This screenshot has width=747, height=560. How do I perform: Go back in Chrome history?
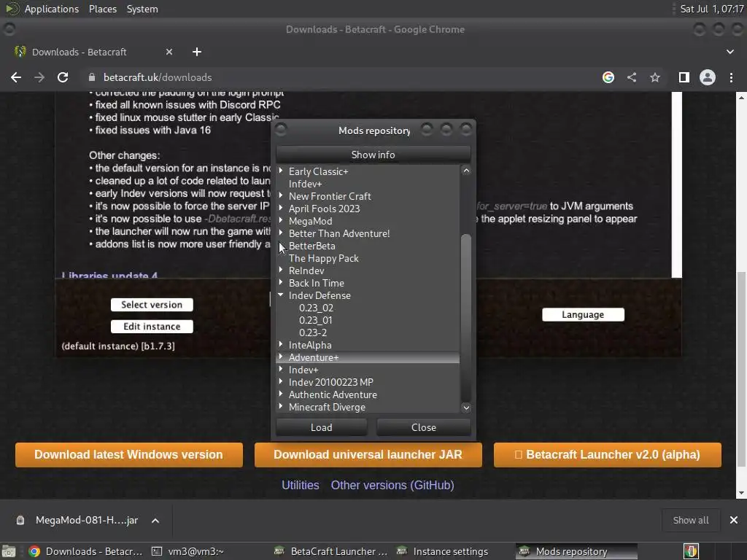[16, 77]
